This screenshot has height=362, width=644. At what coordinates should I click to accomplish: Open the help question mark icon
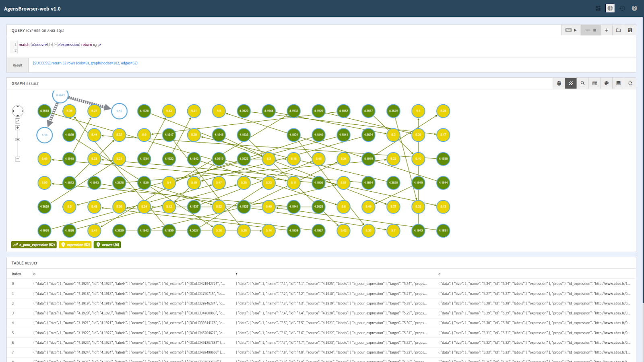tap(634, 8)
